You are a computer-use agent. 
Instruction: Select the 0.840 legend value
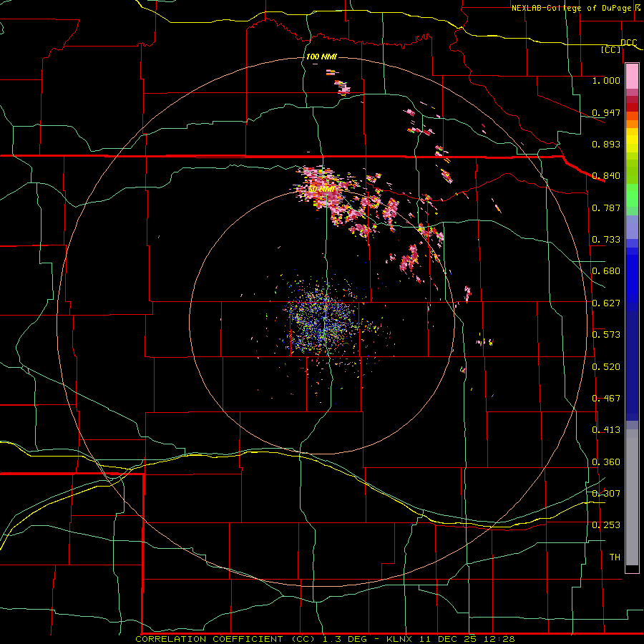(606, 176)
